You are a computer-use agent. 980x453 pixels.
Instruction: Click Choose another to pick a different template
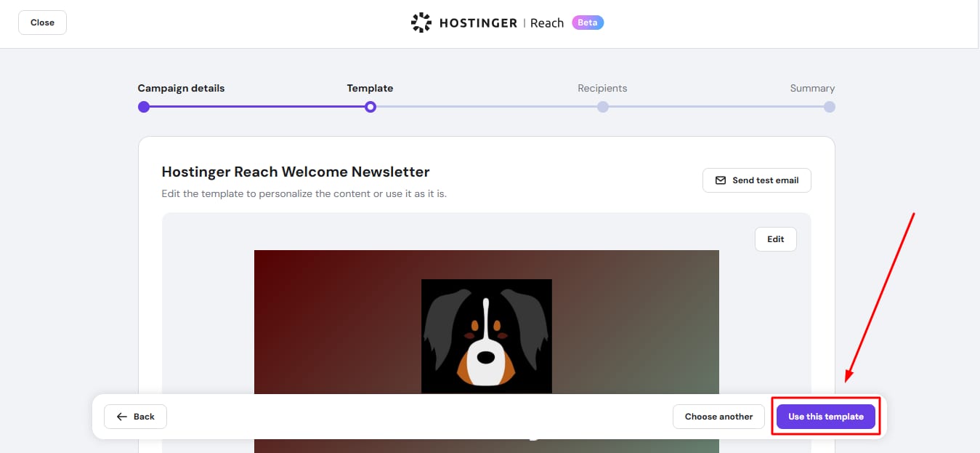click(718, 417)
